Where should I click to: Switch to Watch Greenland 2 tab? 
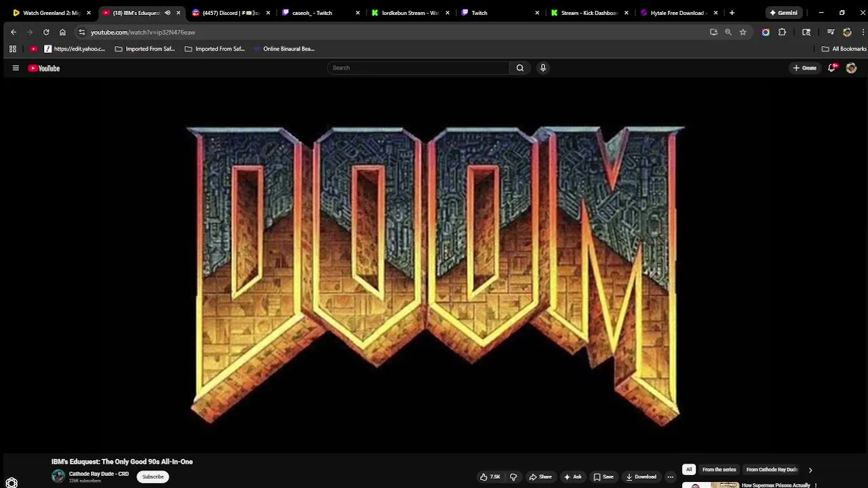(x=52, y=13)
